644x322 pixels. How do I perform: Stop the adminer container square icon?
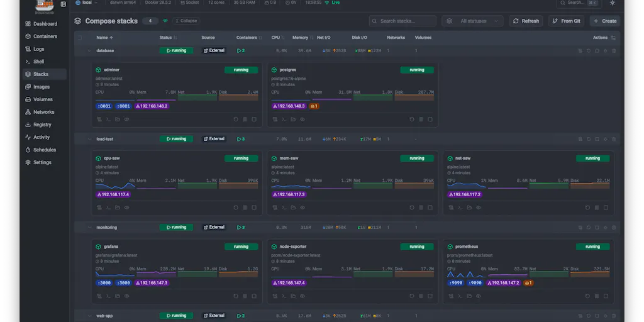[x=254, y=119]
